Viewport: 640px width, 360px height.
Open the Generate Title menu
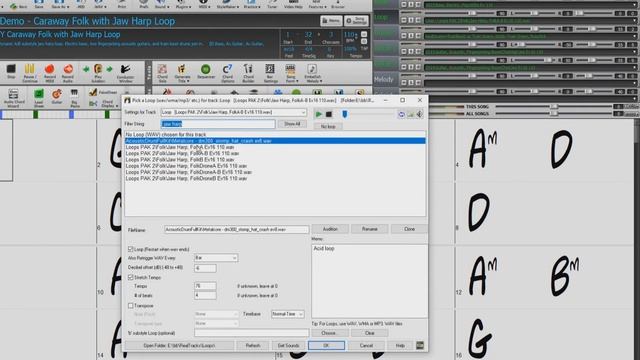pyautogui.click(x=182, y=73)
